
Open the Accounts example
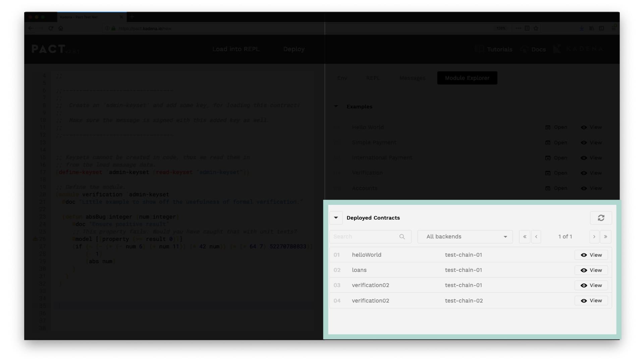(556, 188)
